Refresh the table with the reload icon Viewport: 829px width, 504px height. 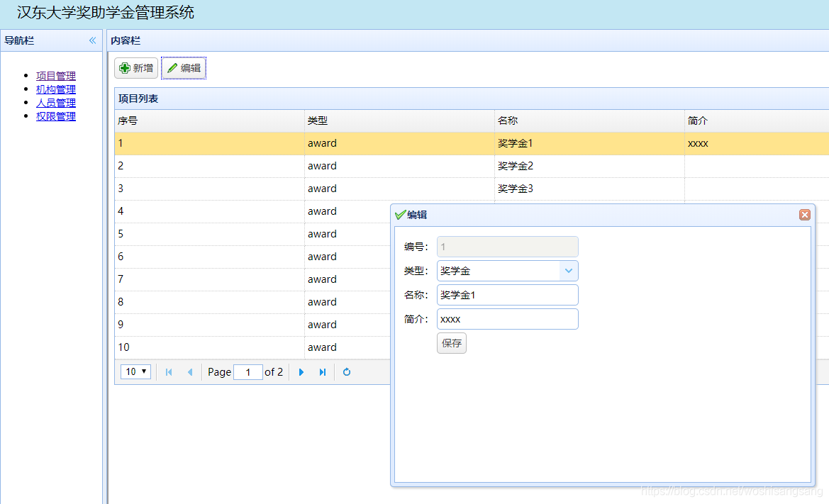347,372
